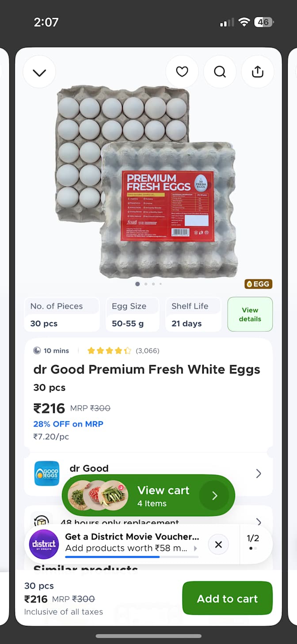Add product to wishlist with heart icon

click(182, 72)
